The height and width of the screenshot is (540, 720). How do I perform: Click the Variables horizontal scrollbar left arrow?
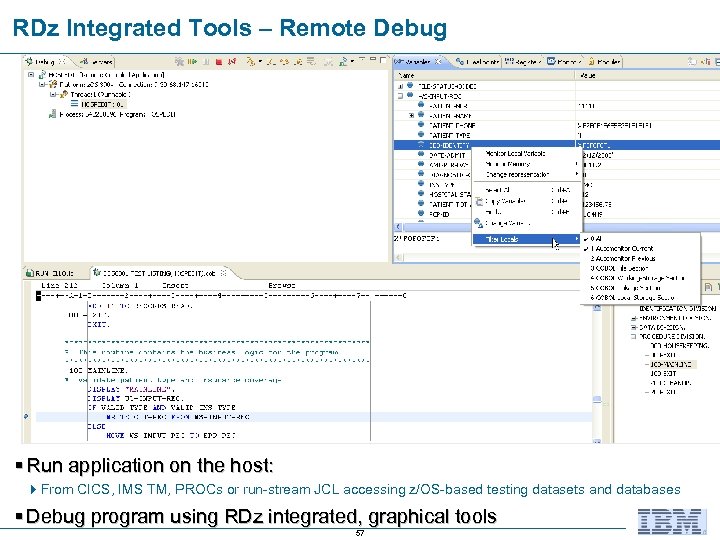398,226
